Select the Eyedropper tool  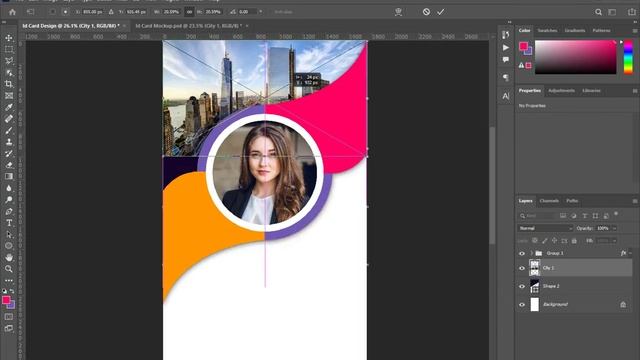coord(9,107)
